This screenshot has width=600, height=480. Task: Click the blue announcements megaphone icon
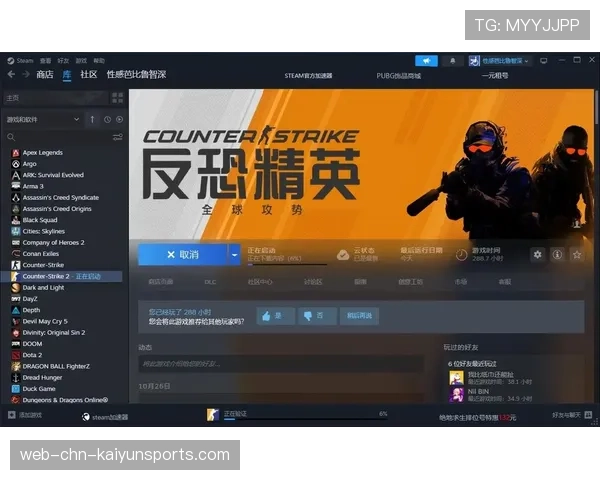426,61
